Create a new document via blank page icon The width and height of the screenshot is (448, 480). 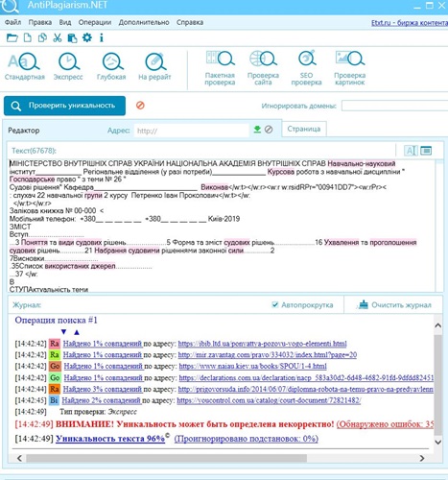coord(28,38)
